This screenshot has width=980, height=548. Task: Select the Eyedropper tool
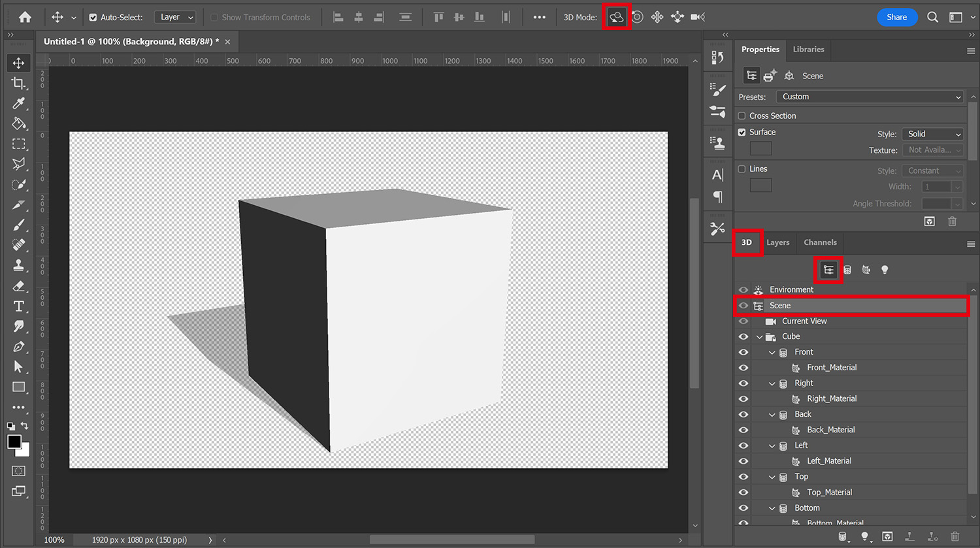coord(18,103)
